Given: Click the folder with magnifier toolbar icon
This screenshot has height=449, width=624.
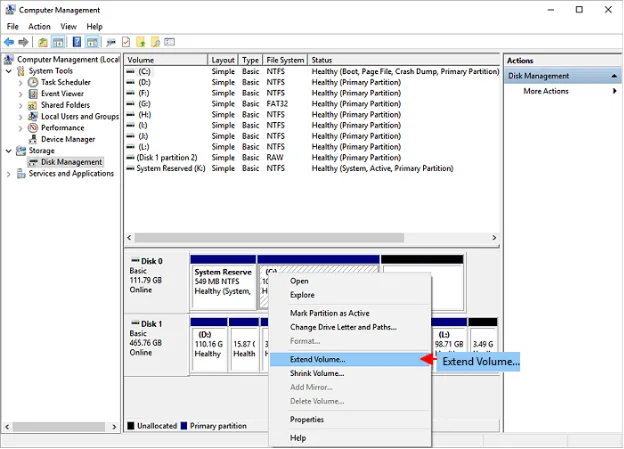Looking at the screenshot, I should click(156, 42).
